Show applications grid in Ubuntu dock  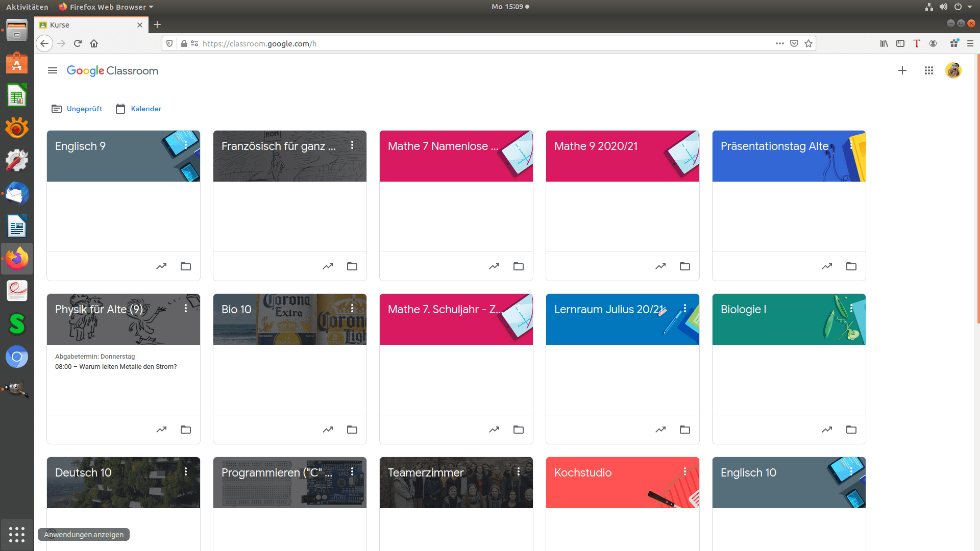tap(17, 534)
